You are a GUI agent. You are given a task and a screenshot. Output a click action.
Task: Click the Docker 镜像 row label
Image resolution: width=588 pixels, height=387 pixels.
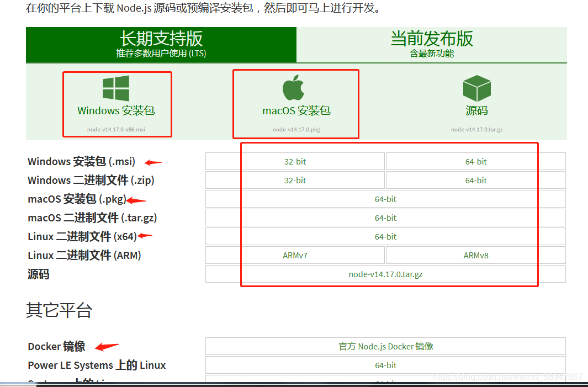point(57,346)
